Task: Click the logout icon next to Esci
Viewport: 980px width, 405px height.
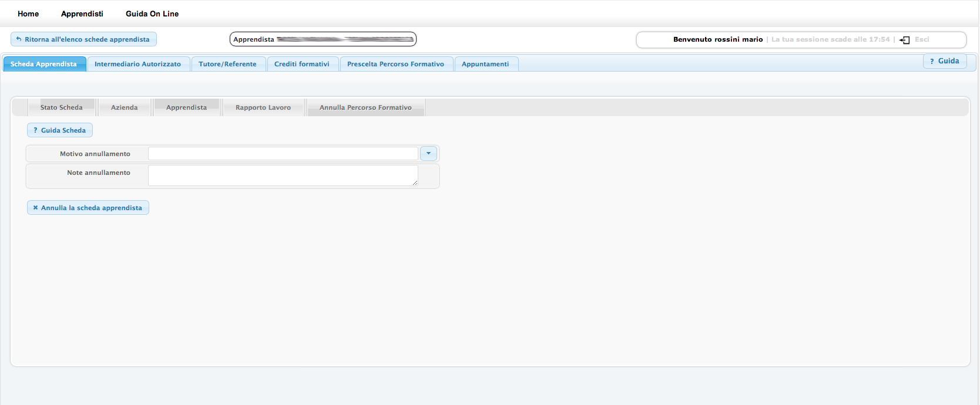Action: (905, 40)
